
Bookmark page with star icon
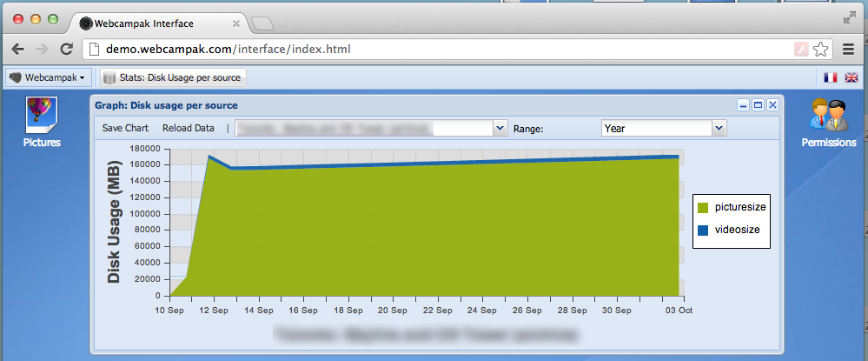point(820,50)
